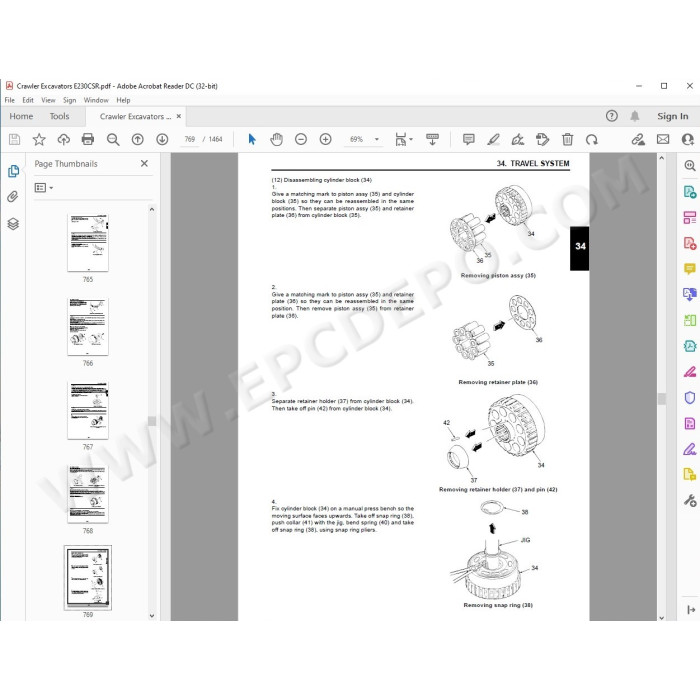Zoom out with minus icon
Image resolution: width=700 pixels, height=700 pixels.
(x=301, y=140)
